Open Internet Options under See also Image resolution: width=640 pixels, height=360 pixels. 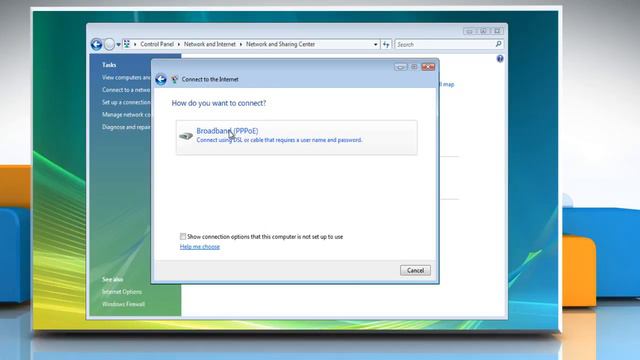(122, 292)
